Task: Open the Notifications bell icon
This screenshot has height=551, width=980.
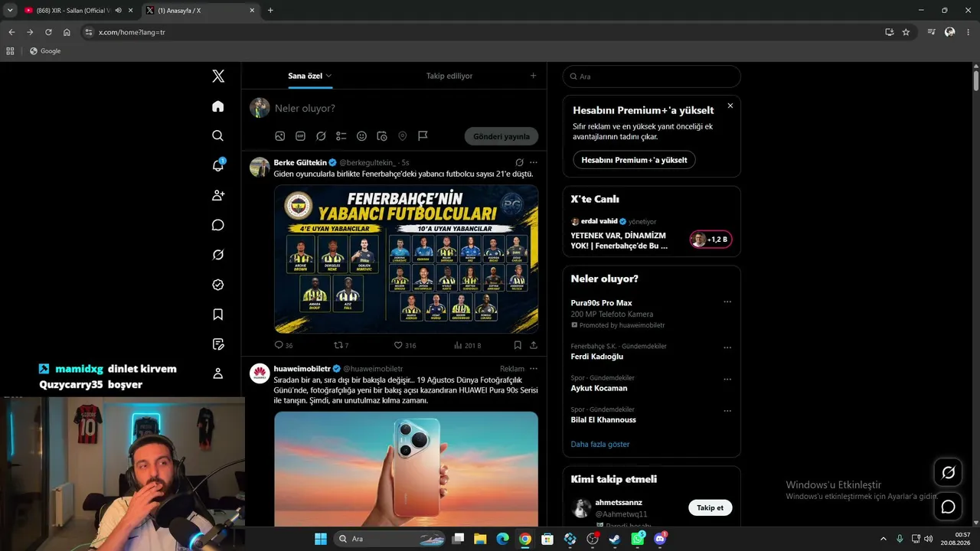Action: point(218,165)
